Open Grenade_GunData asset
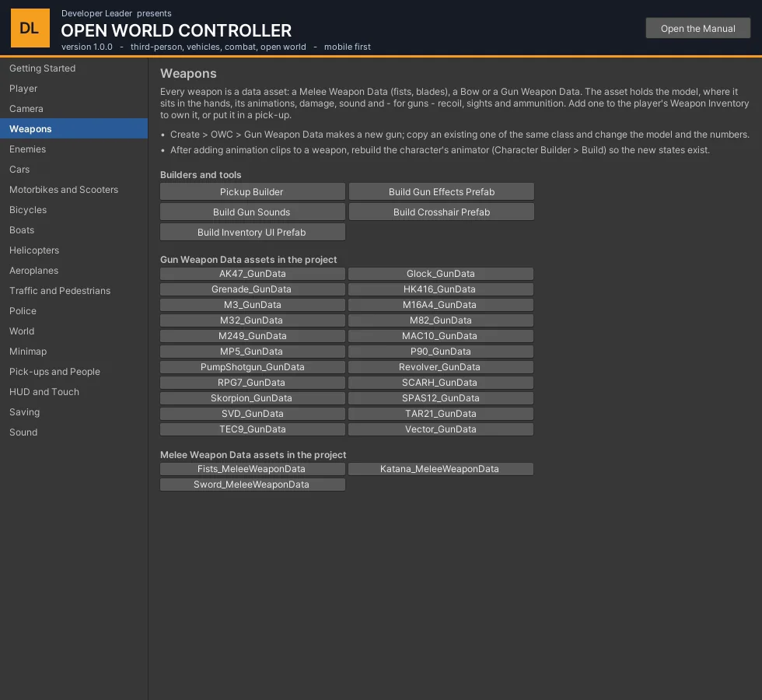The image size is (762, 700). click(x=253, y=289)
